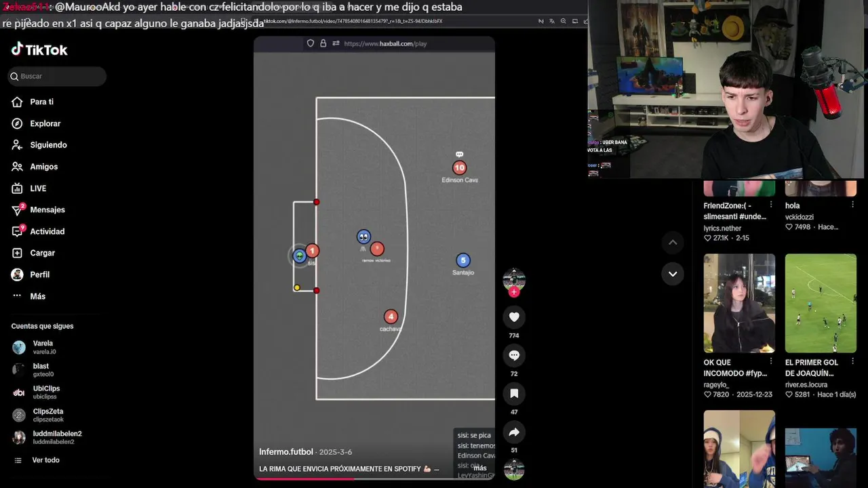This screenshot has height=488, width=868.
Task: Click the Siguiendo person icon
Action: [17, 145]
